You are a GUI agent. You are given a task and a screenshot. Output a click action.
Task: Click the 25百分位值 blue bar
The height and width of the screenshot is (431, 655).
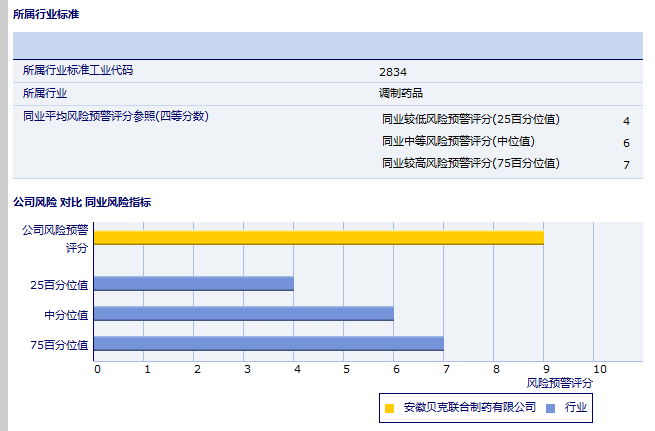click(194, 284)
